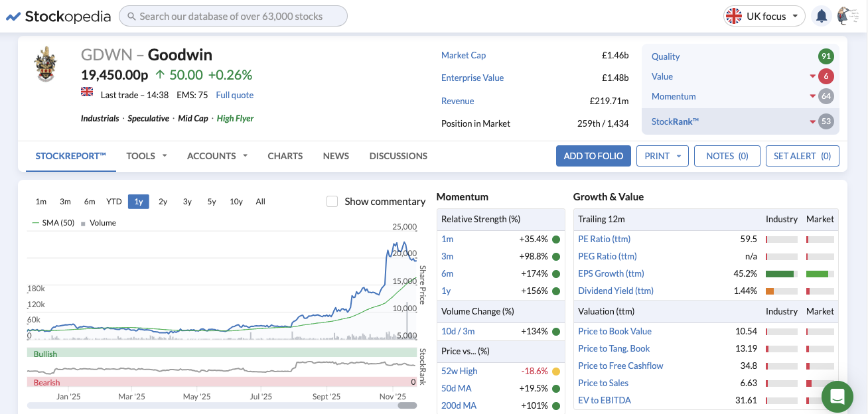Select the 3y chart range

tap(188, 202)
